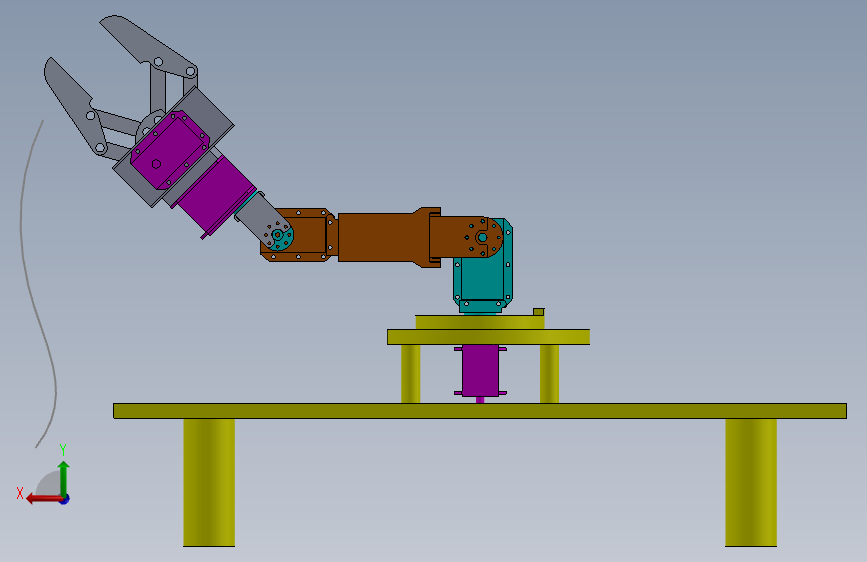The image size is (867, 562).
Task: Select the small yellow tab on turntable
Action: (539, 312)
